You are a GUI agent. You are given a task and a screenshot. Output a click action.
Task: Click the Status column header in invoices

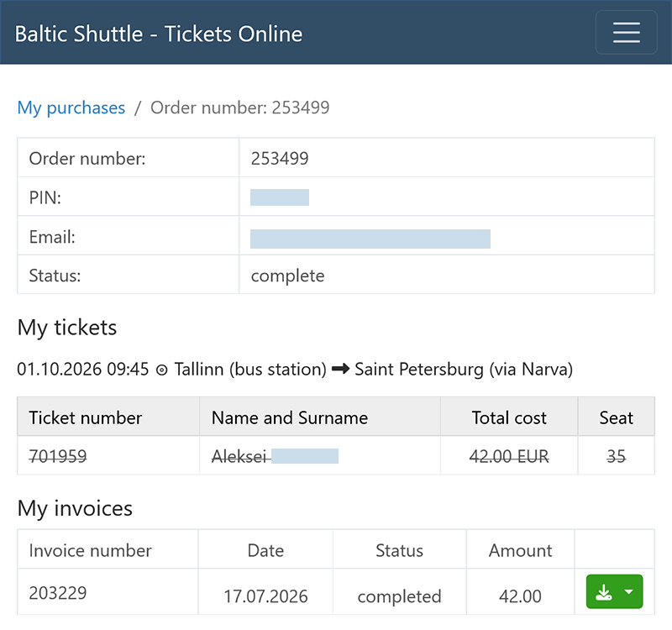pyautogui.click(x=400, y=551)
